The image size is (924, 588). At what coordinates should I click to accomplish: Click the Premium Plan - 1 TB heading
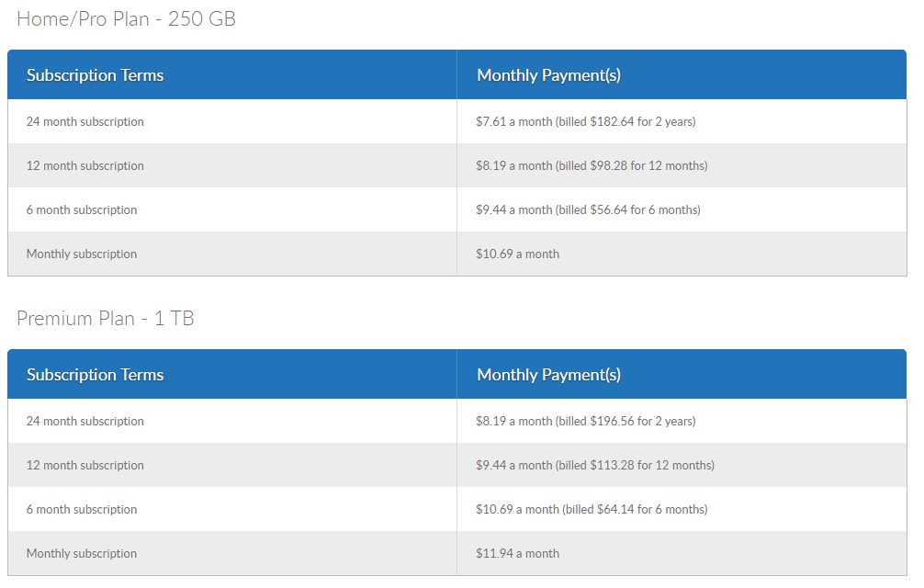coord(106,318)
